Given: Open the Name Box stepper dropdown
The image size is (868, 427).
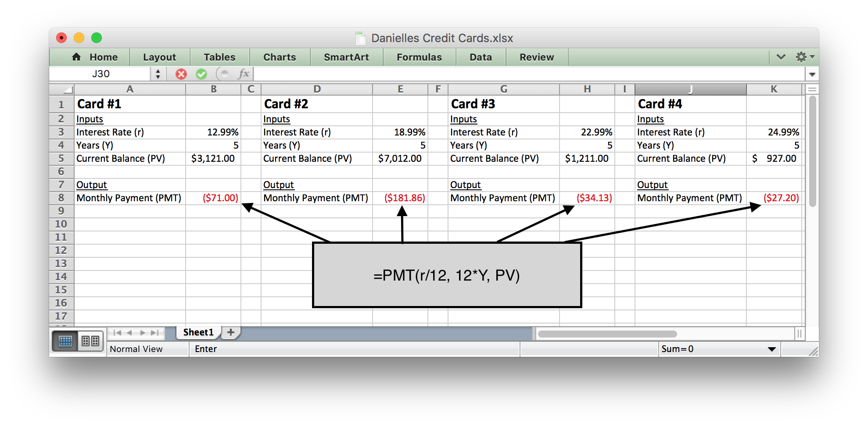Looking at the screenshot, I should click(158, 74).
